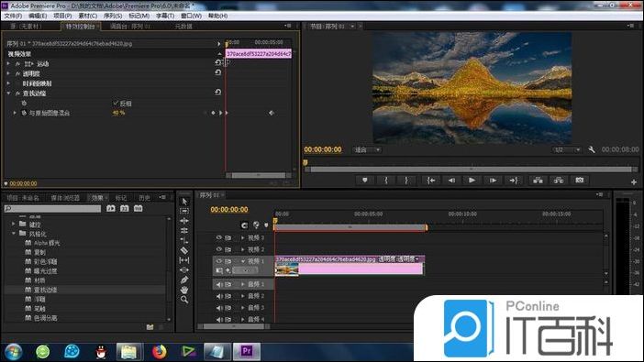Expand the Keying folder in Effects panel
The width and height of the screenshot is (644, 362).
(x=14, y=224)
